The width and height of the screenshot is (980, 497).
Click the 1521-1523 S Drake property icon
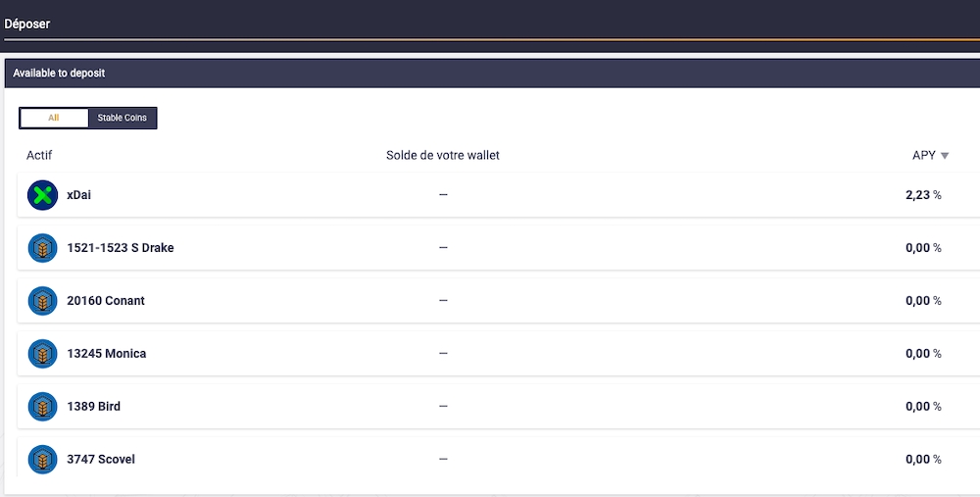pyautogui.click(x=42, y=248)
